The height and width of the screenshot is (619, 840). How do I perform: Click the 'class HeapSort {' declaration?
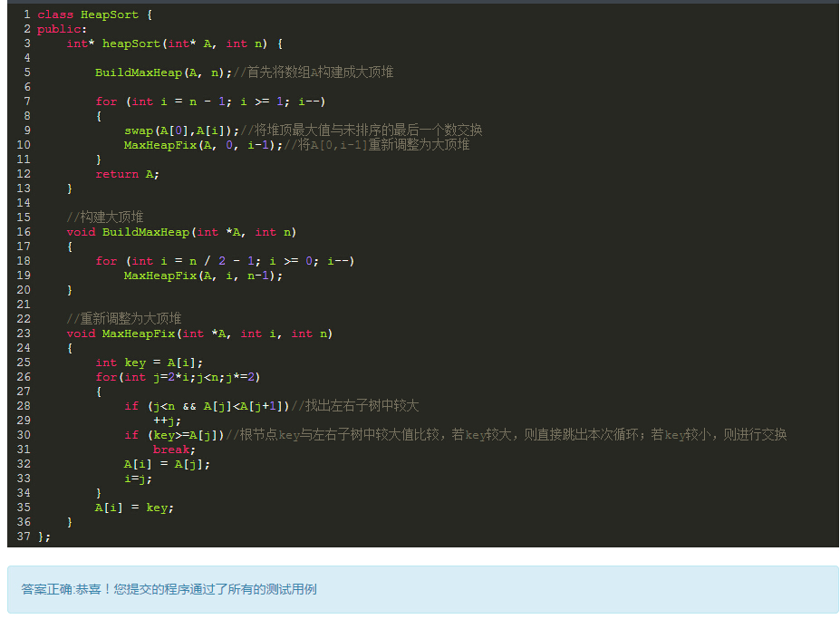95,15
